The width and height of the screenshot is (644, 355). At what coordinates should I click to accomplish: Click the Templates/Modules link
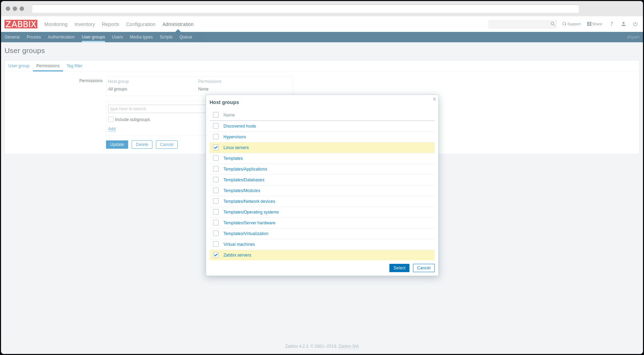pyautogui.click(x=242, y=191)
